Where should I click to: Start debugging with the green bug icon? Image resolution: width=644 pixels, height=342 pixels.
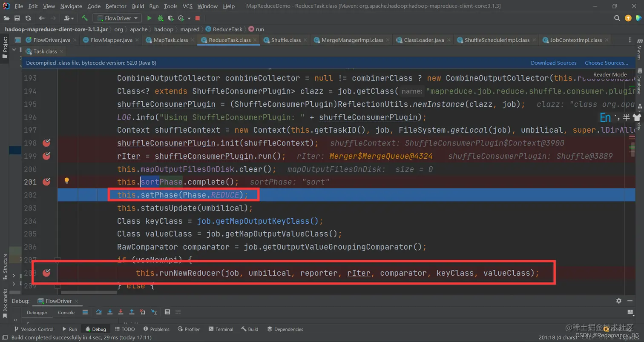160,18
